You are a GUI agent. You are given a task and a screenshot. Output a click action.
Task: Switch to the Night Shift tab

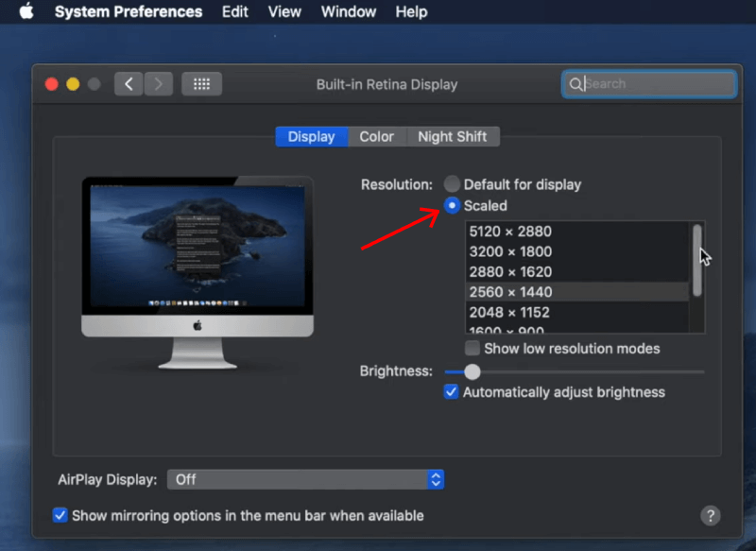click(x=453, y=136)
